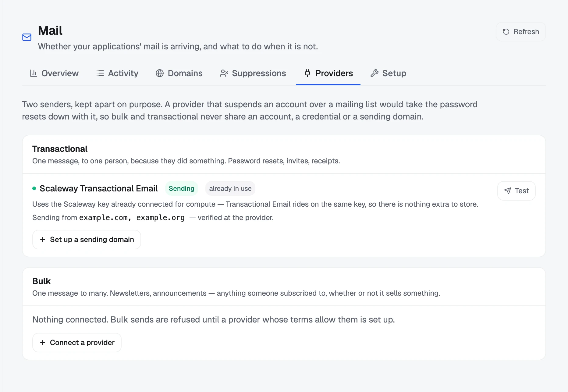Click the 'Whether your applications' mail' subtitle
Viewport: 568px width, 392px height.
point(178,46)
